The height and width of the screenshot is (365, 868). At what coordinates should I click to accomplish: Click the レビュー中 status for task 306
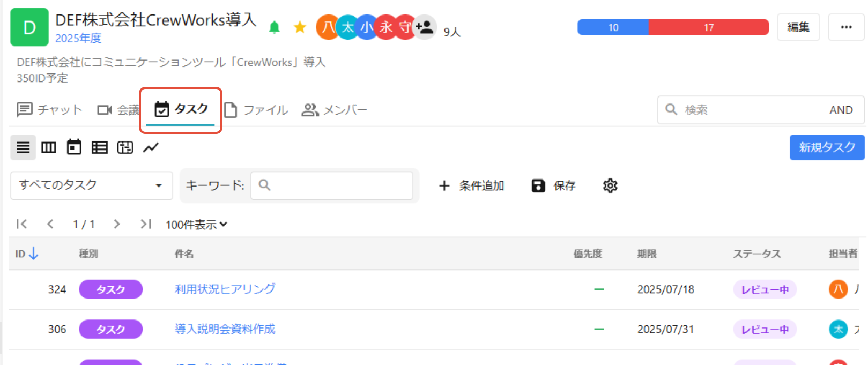coord(765,329)
